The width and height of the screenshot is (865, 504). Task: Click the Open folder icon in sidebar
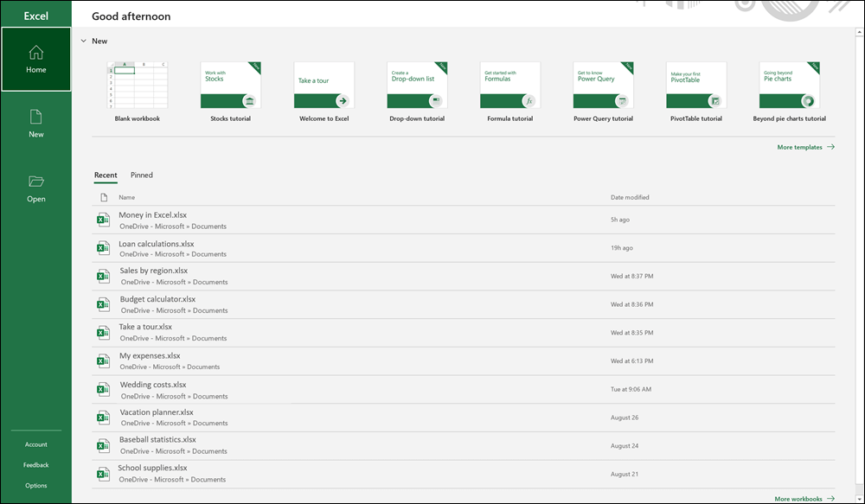pyautogui.click(x=35, y=181)
